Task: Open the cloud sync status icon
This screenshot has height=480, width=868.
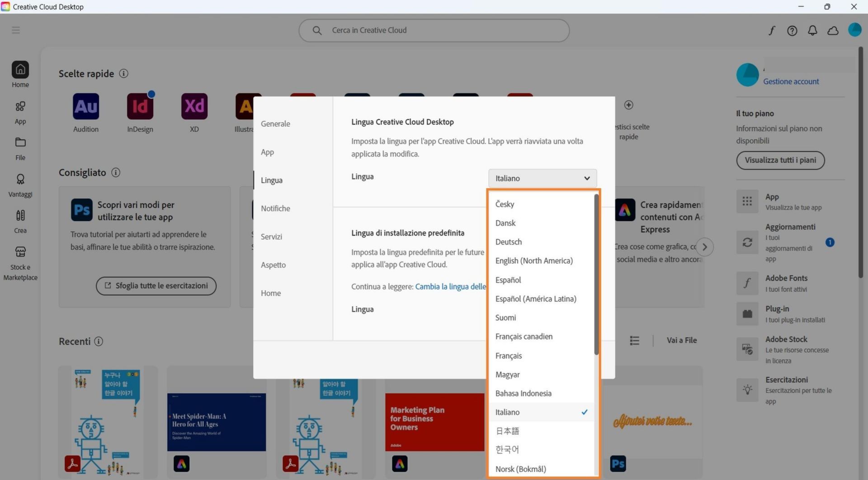Action: (x=833, y=30)
